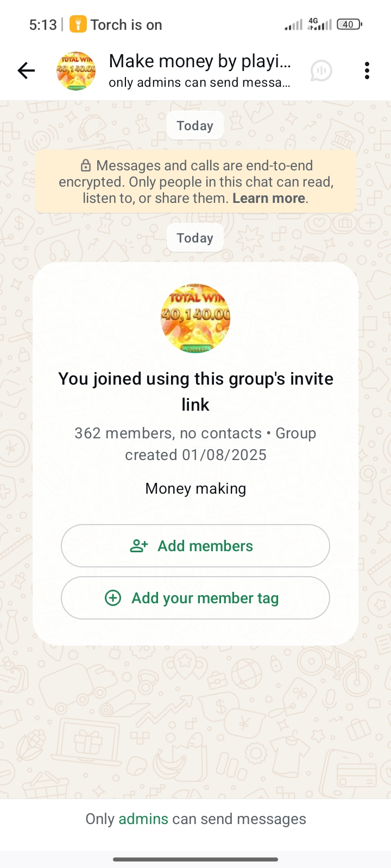Screen dimensions: 391x868
Task: Tap the torch icon in the status bar
Action: [78, 24]
